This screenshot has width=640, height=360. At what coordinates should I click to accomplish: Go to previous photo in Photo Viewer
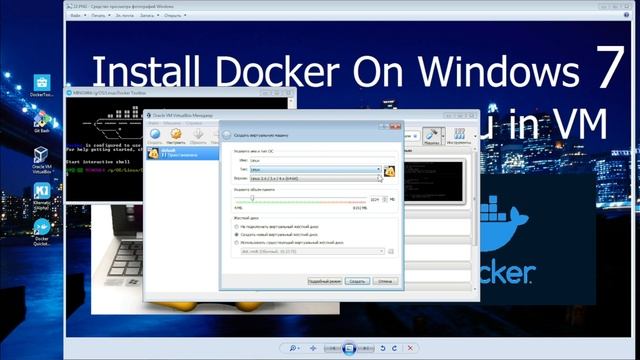pyautogui.click(x=332, y=348)
